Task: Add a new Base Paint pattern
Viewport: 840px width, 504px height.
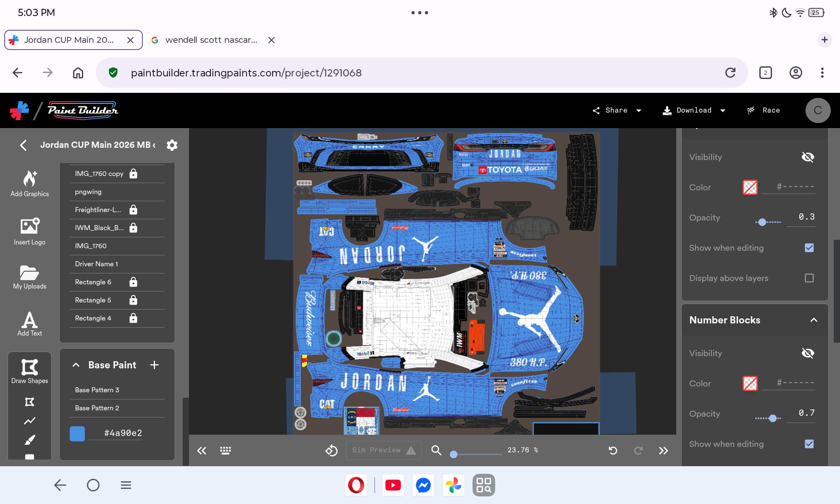Action: [x=155, y=365]
